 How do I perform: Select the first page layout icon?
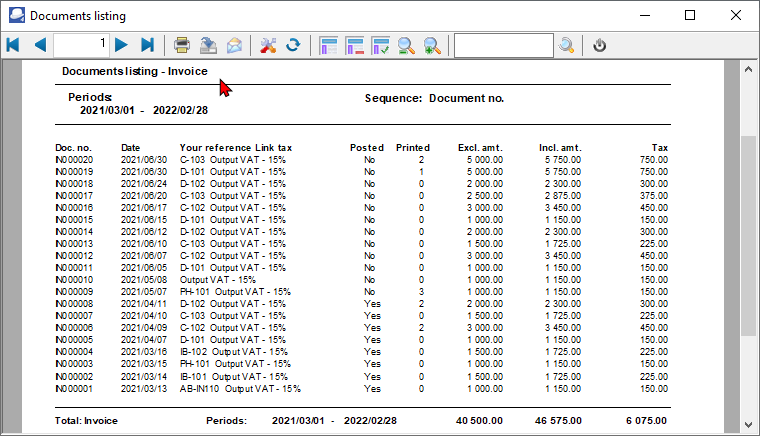[x=329, y=46]
